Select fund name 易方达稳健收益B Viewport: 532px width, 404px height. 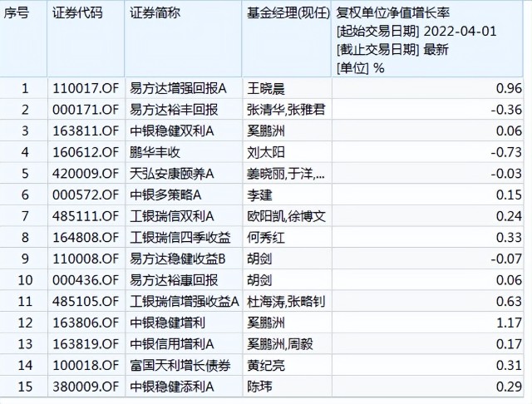178,259
